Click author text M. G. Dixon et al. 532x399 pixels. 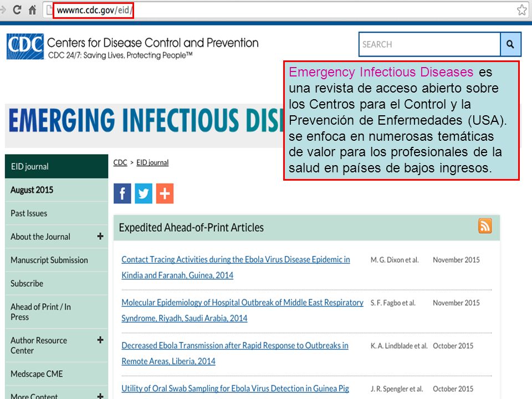pyautogui.click(x=395, y=260)
